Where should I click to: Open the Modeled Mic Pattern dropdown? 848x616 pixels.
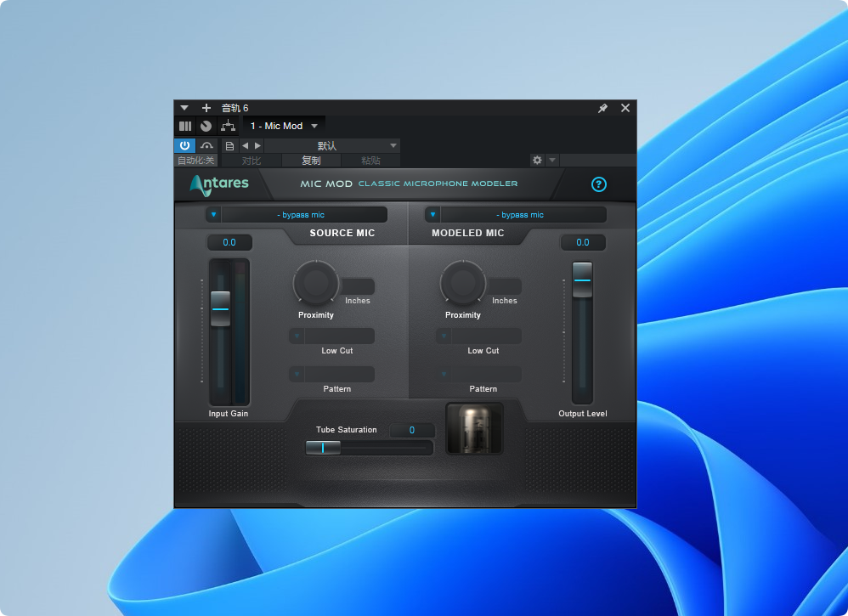(x=478, y=374)
